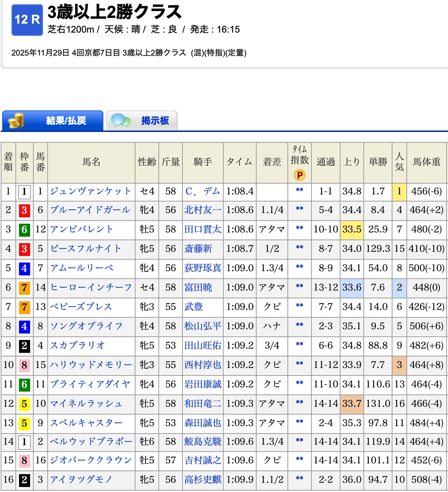
Task: Open horse ジュンヴァンケット link
Action: tap(90, 191)
